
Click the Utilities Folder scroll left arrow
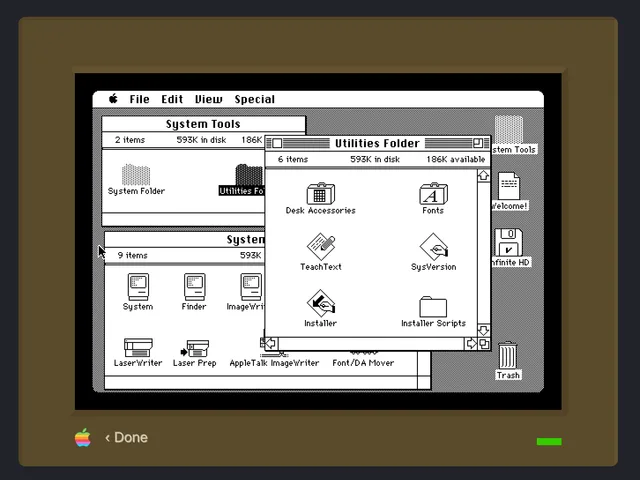point(271,343)
